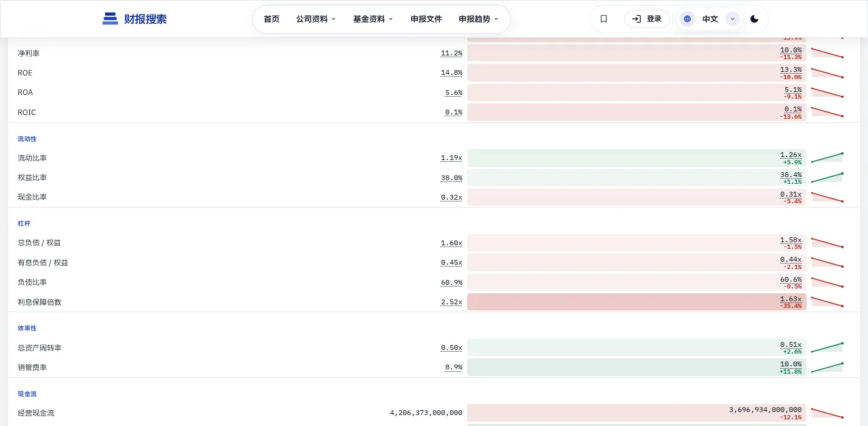Click the 销管费率 value 8.9%
Image resolution: width=868 pixels, height=426 pixels.
coord(454,368)
